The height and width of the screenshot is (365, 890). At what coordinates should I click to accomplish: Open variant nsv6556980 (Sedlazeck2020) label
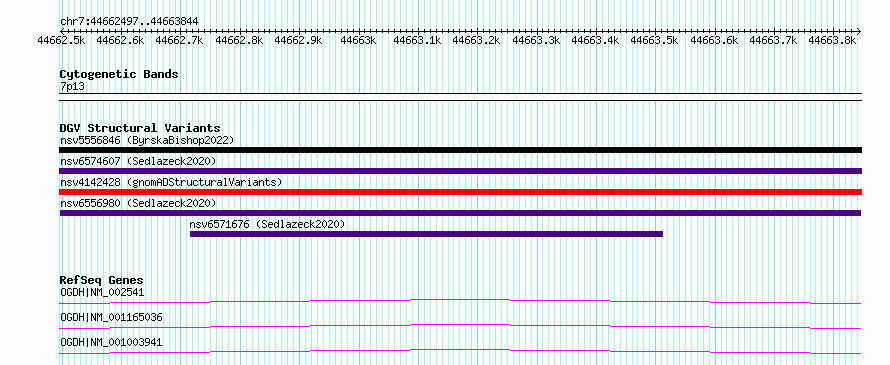[138, 203]
